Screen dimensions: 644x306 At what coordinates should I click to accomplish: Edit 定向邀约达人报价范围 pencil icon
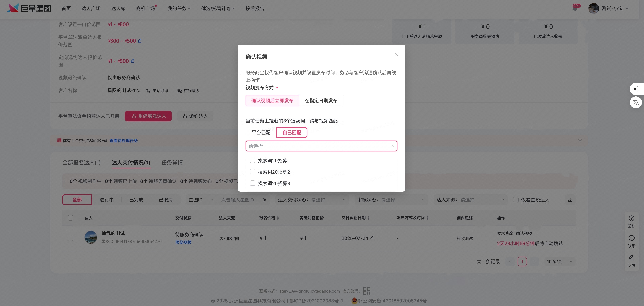(x=133, y=61)
